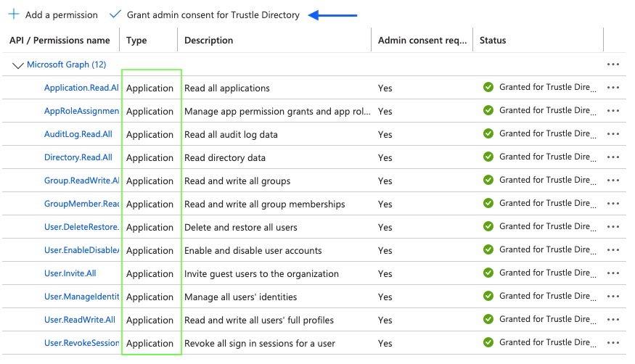This screenshot has height=364, width=635.
Task: Click the plus icon for Add a permission
Action: 14,15
